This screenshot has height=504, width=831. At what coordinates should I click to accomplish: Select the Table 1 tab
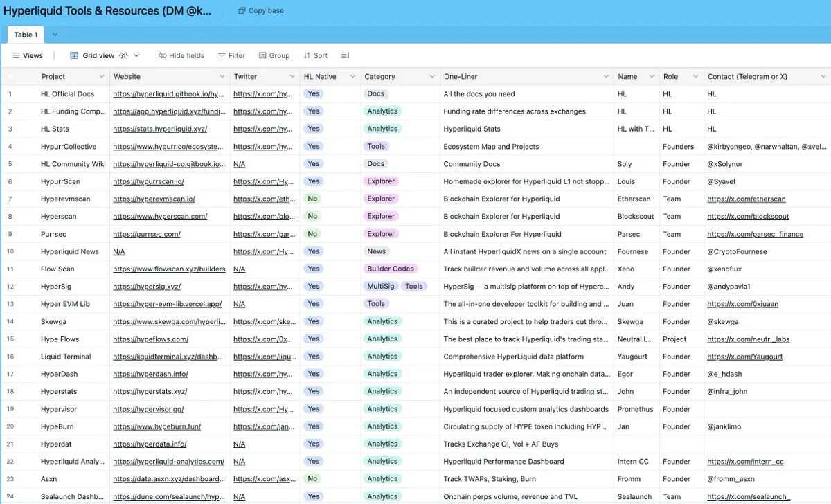point(26,35)
